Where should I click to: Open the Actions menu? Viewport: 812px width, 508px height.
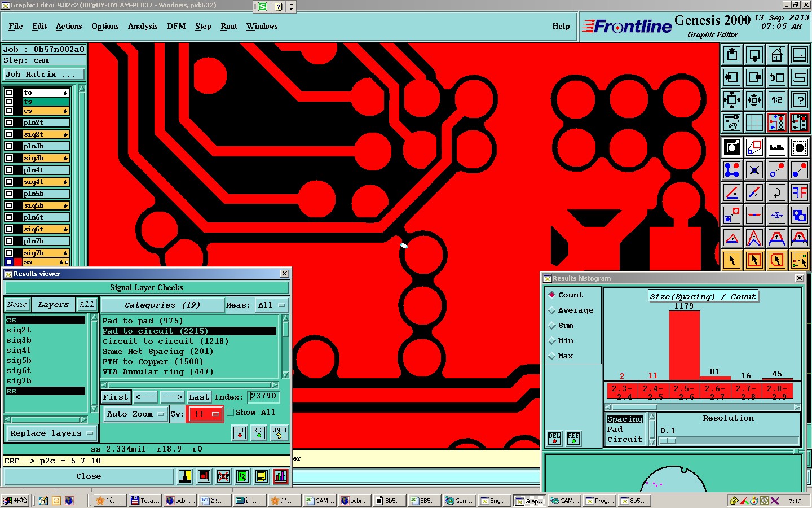69,26
